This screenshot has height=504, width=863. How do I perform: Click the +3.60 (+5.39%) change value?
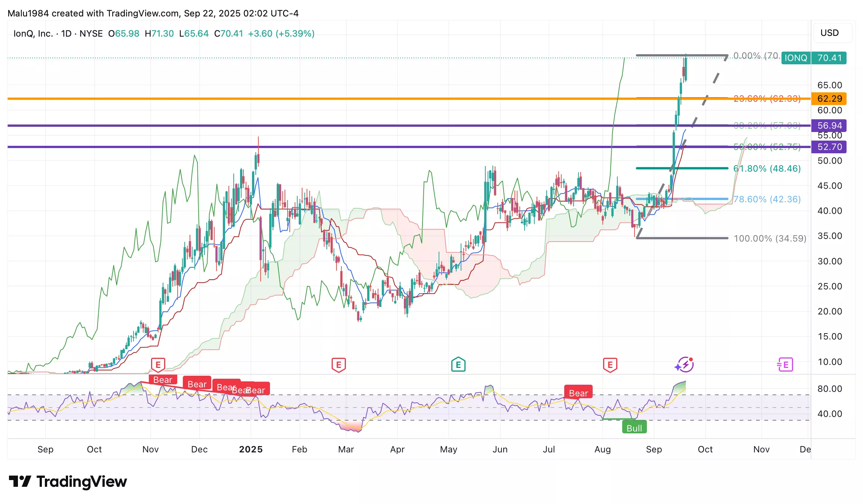pos(281,34)
